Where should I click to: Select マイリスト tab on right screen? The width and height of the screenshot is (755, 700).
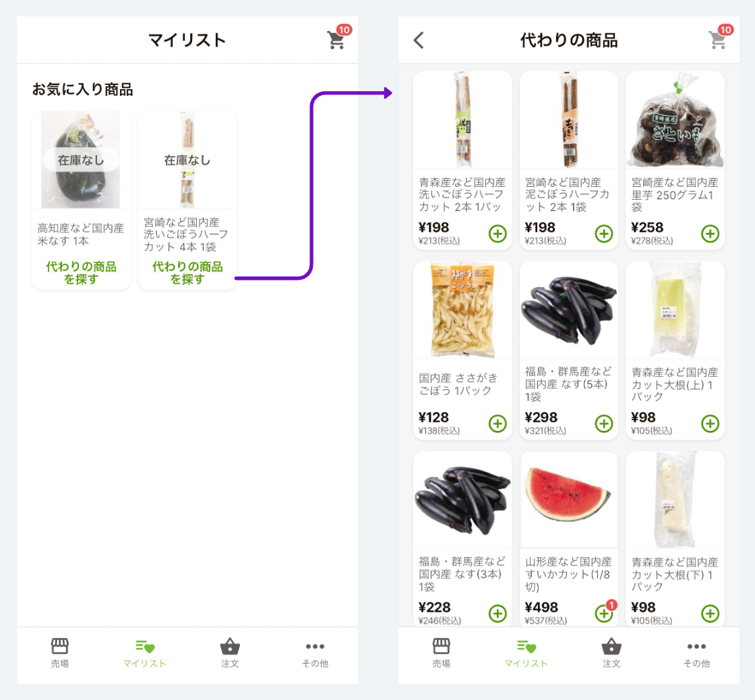(x=526, y=653)
